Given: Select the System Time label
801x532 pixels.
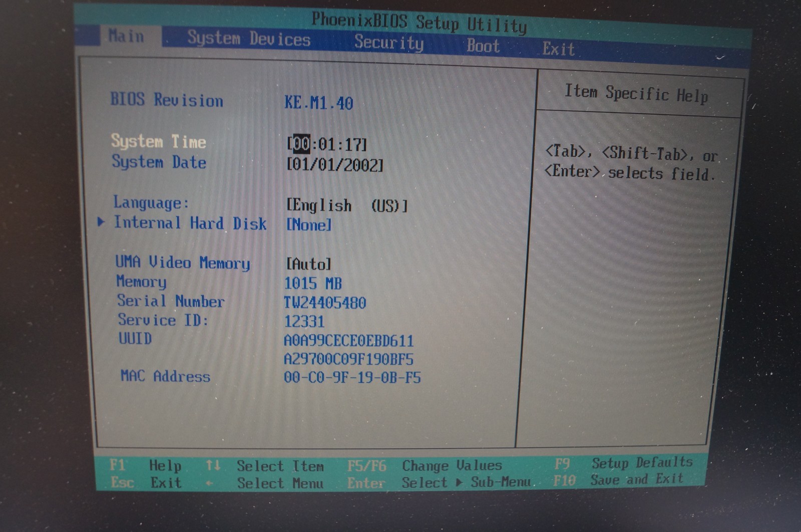Looking at the screenshot, I should 158,141.
